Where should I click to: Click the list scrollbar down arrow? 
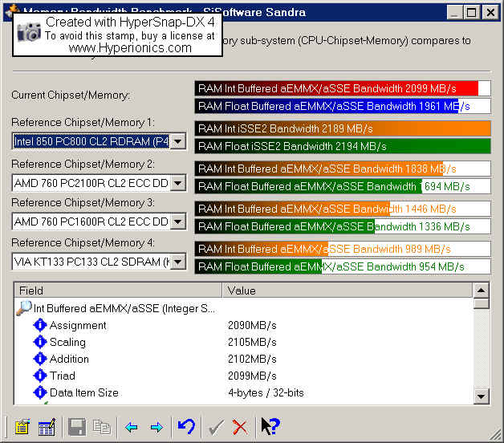pyautogui.click(x=481, y=396)
